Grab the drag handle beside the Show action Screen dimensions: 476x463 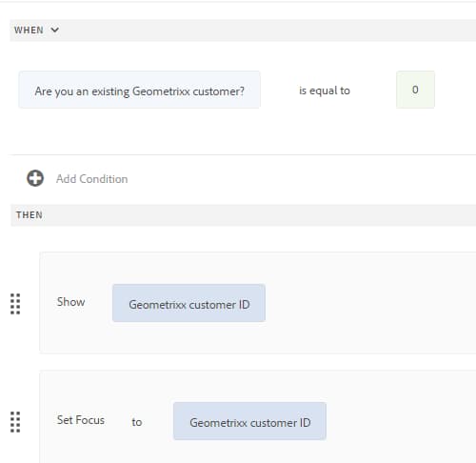coord(15,304)
